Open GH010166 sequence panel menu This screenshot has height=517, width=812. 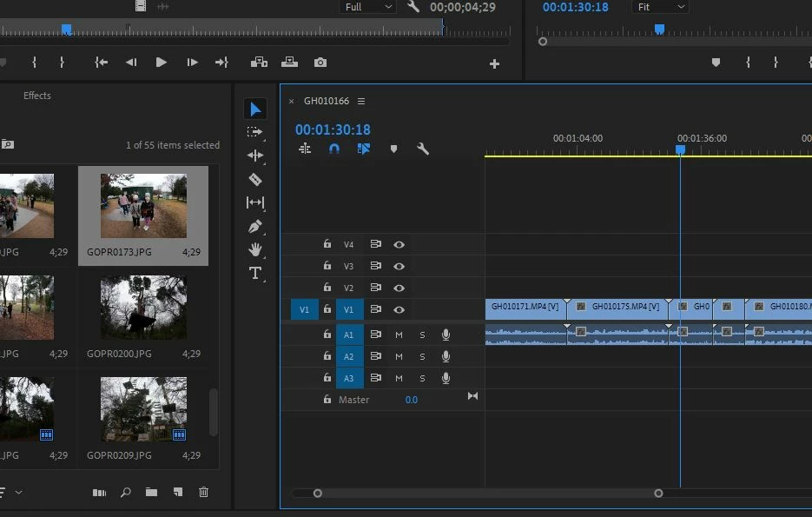361,102
